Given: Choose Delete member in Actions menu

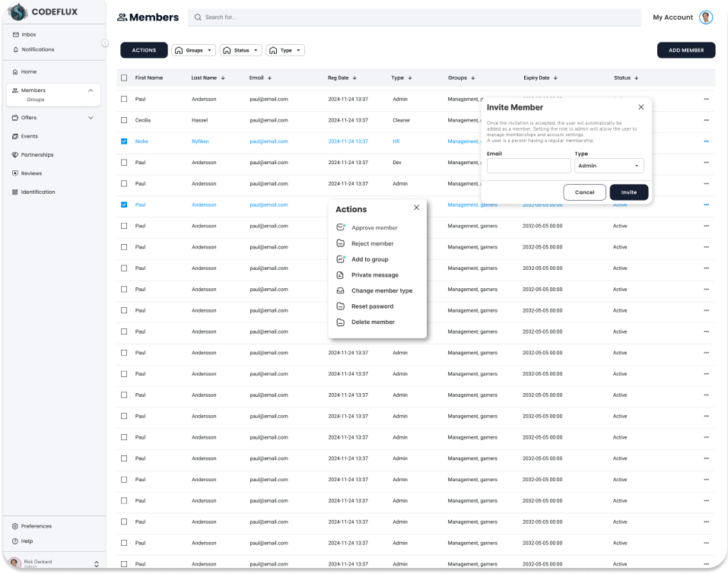Looking at the screenshot, I should [372, 322].
